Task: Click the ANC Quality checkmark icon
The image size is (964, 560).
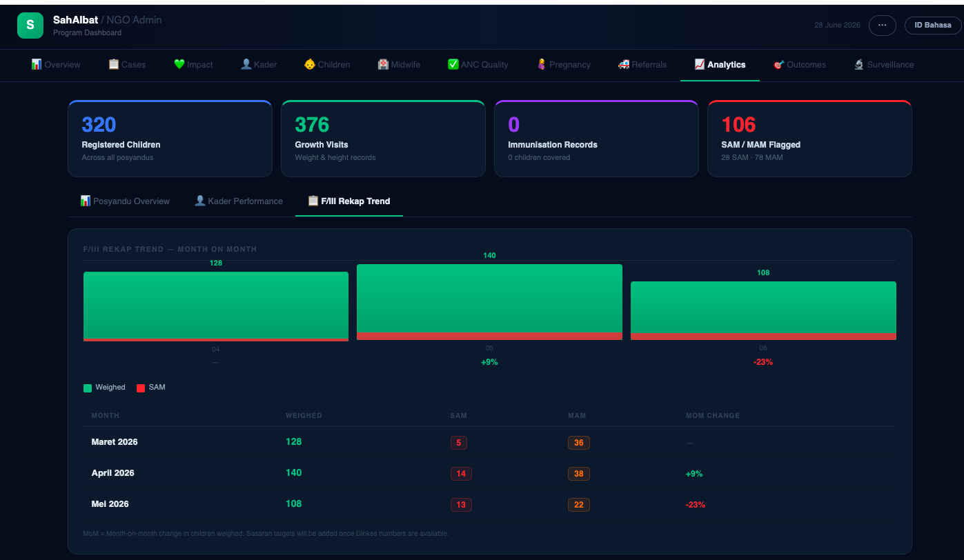Action: pos(453,64)
